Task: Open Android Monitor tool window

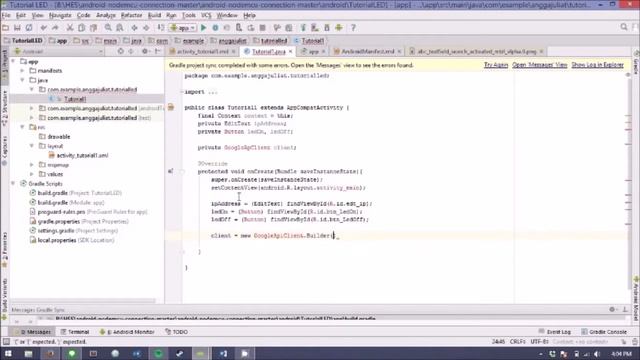Action: pyautogui.click(x=127, y=332)
